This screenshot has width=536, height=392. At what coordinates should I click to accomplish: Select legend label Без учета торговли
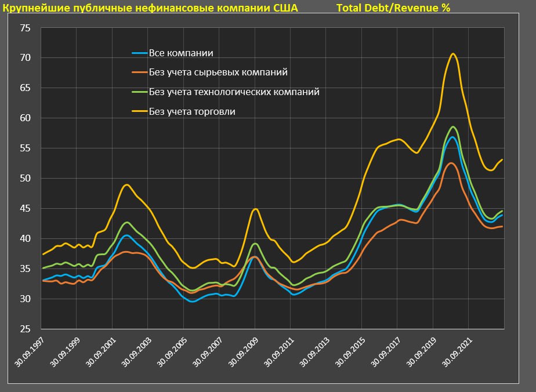[x=192, y=111]
